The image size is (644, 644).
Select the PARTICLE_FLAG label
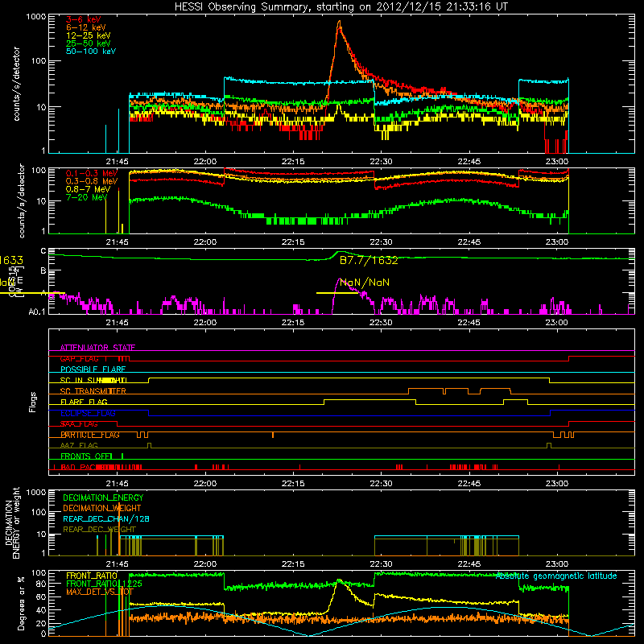coord(90,435)
